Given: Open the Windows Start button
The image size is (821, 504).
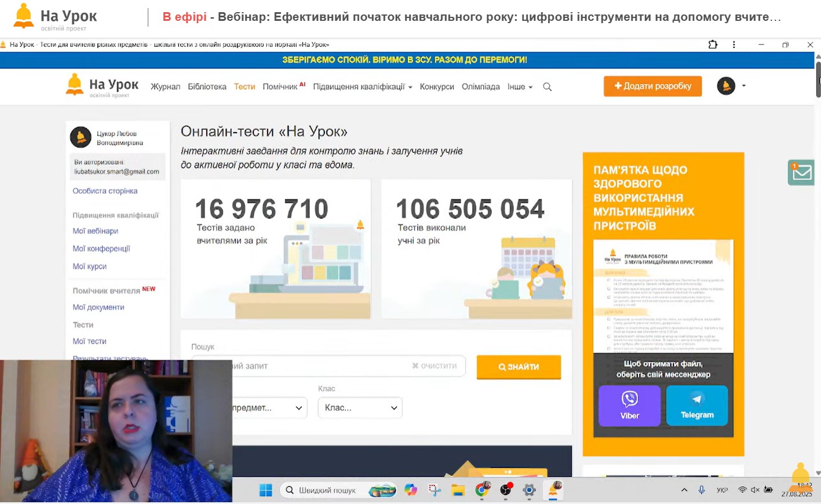Looking at the screenshot, I should pos(266,491).
